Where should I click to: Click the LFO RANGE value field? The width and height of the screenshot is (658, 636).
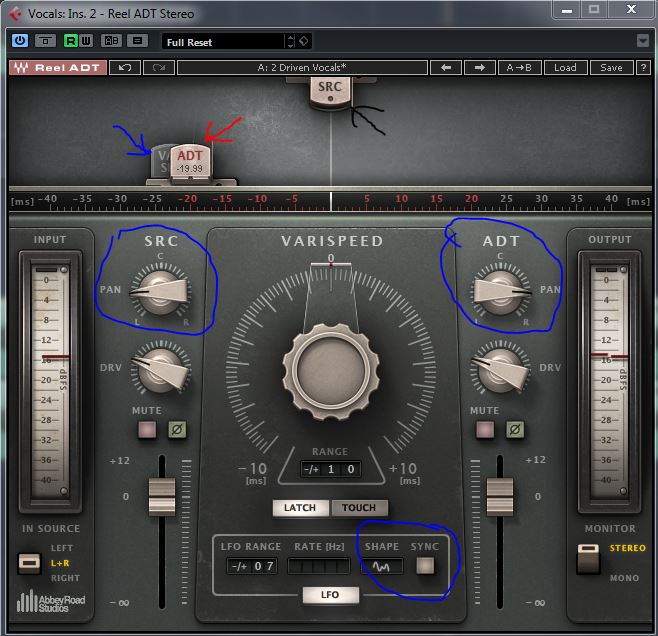252,566
